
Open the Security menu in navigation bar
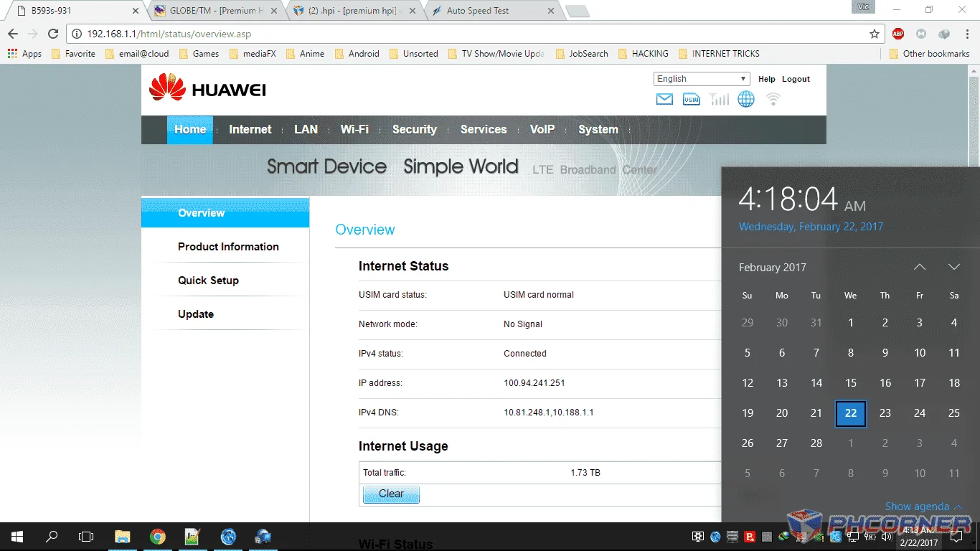click(x=414, y=130)
